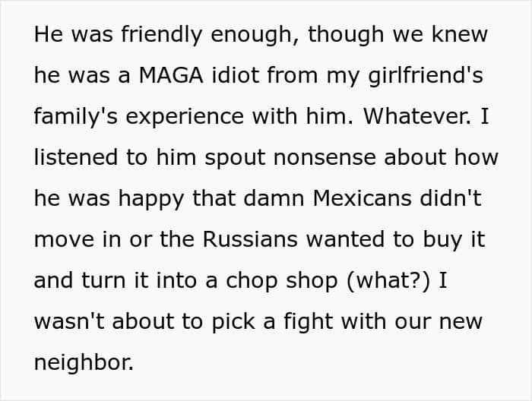The width and height of the screenshot is (532, 401).
Task: Select the word "Mexicans"
Action: 363,198
